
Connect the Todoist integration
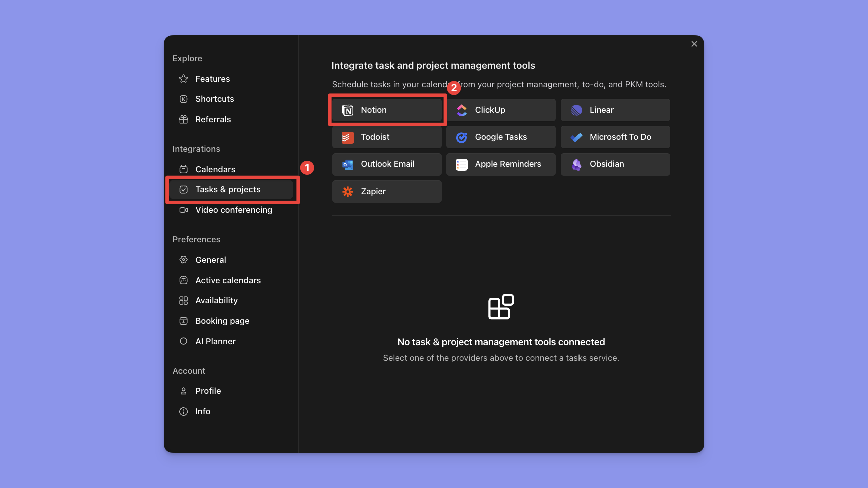(x=387, y=137)
